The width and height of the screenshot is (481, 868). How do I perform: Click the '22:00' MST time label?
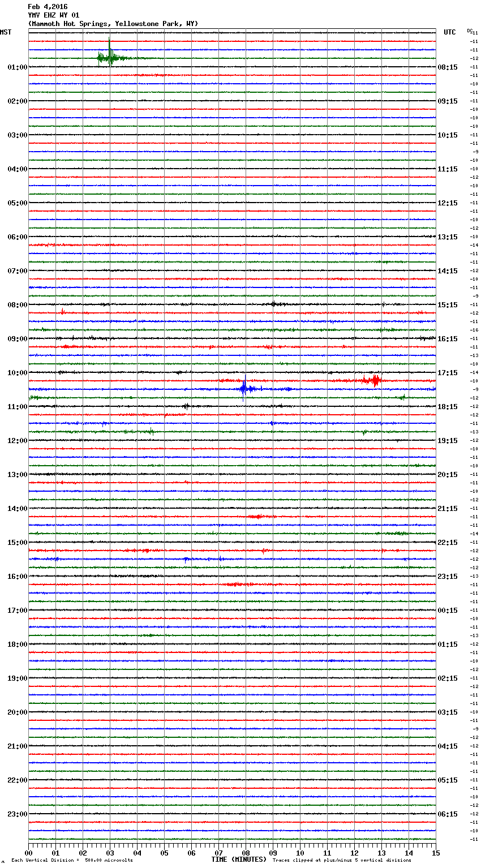point(18,780)
